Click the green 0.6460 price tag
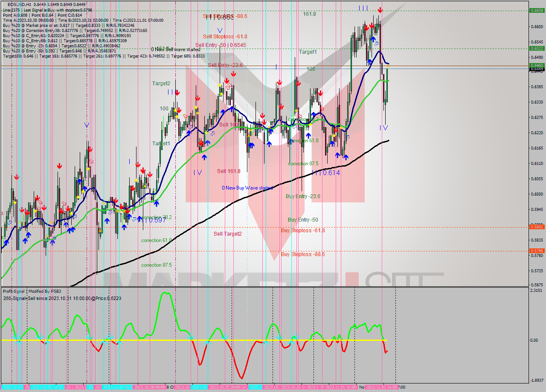546x392 pixels. [536, 65]
